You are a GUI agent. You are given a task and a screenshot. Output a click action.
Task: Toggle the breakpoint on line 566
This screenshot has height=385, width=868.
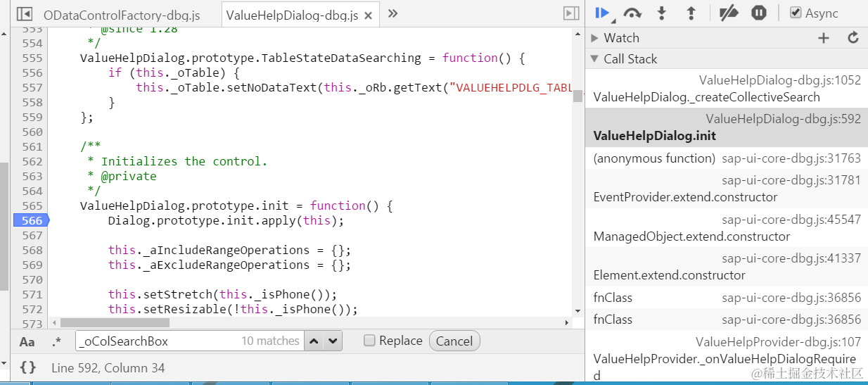[30, 220]
